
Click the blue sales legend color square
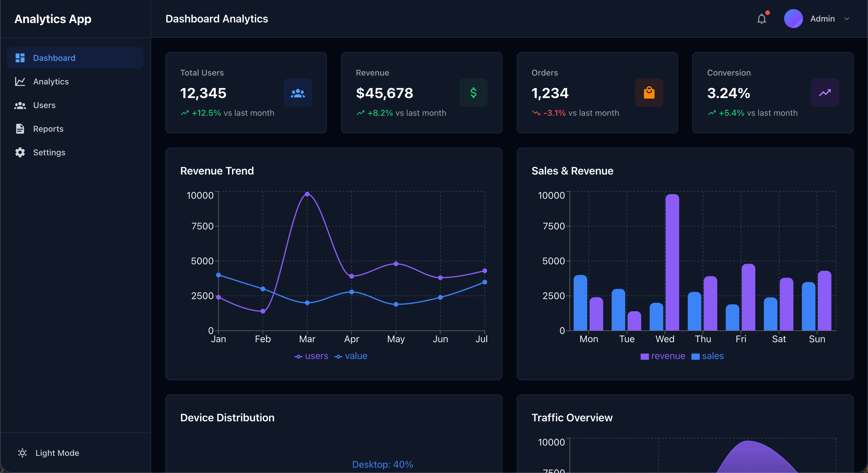[x=696, y=357]
